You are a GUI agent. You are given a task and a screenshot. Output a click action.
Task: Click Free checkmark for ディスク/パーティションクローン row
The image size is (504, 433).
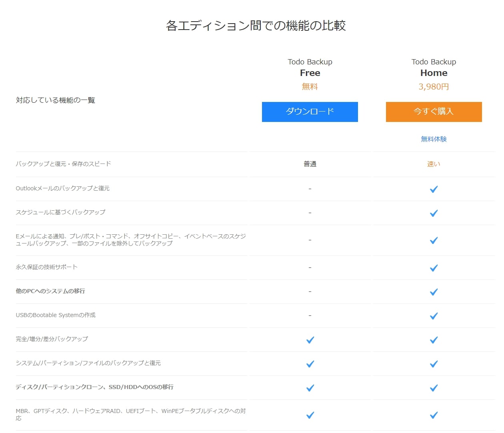tap(310, 388)
